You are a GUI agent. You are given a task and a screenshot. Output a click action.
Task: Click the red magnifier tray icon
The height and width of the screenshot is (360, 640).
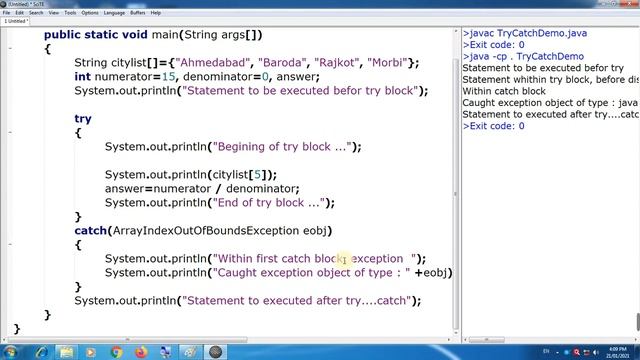(x=576, y=352)
